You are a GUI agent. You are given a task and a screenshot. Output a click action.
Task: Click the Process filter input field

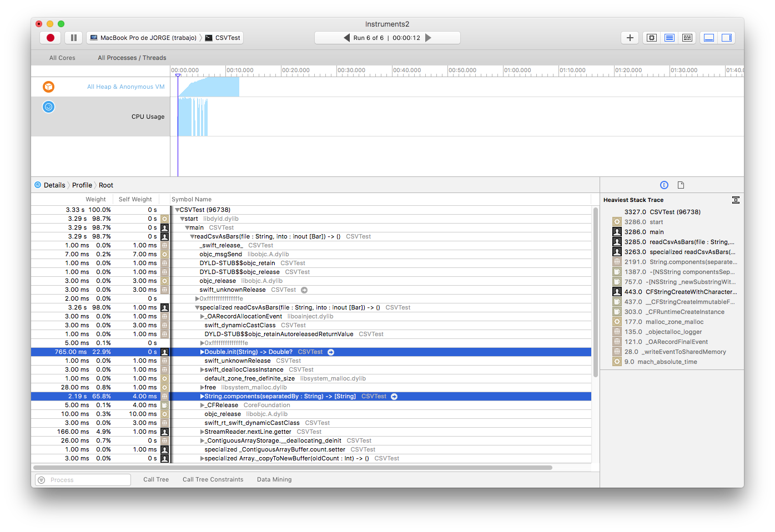83,480
